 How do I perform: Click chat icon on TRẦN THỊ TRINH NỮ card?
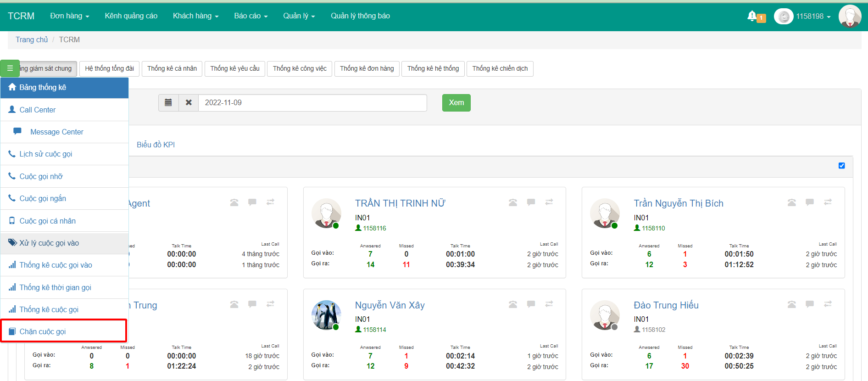531,202
